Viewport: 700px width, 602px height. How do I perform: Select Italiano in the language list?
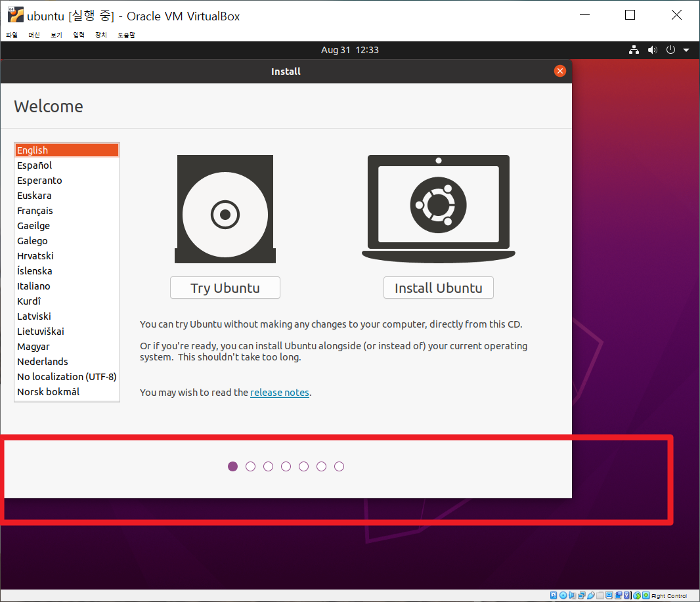coord(67,286)
